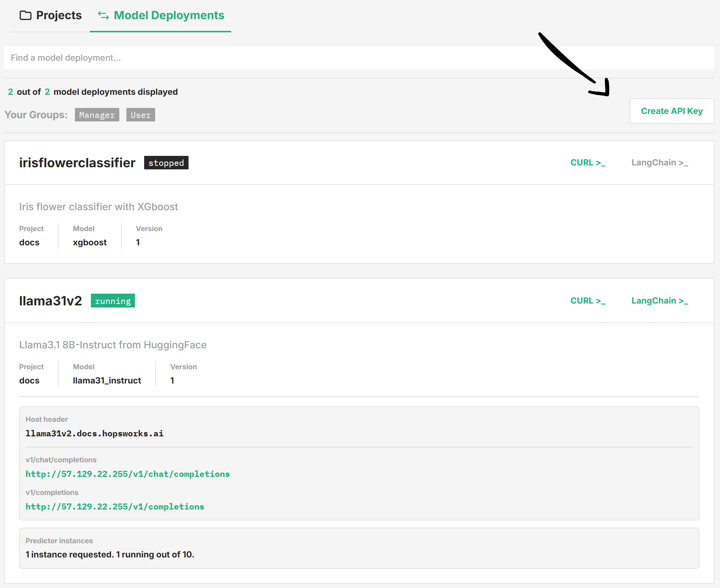This screenshot has height=588, width=720.
Task: Expand the Predictor instances section
Action: (59, 540)
